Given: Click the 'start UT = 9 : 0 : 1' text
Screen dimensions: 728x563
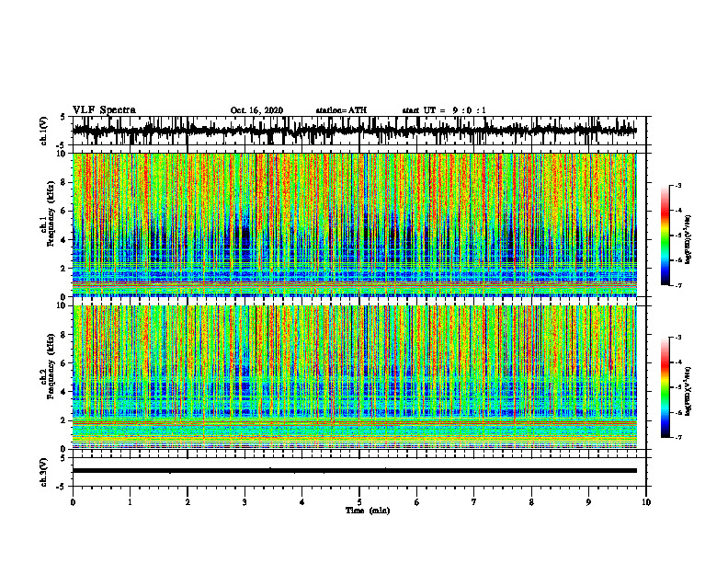Looking at the screenshot, I should [x=444, y=110].
